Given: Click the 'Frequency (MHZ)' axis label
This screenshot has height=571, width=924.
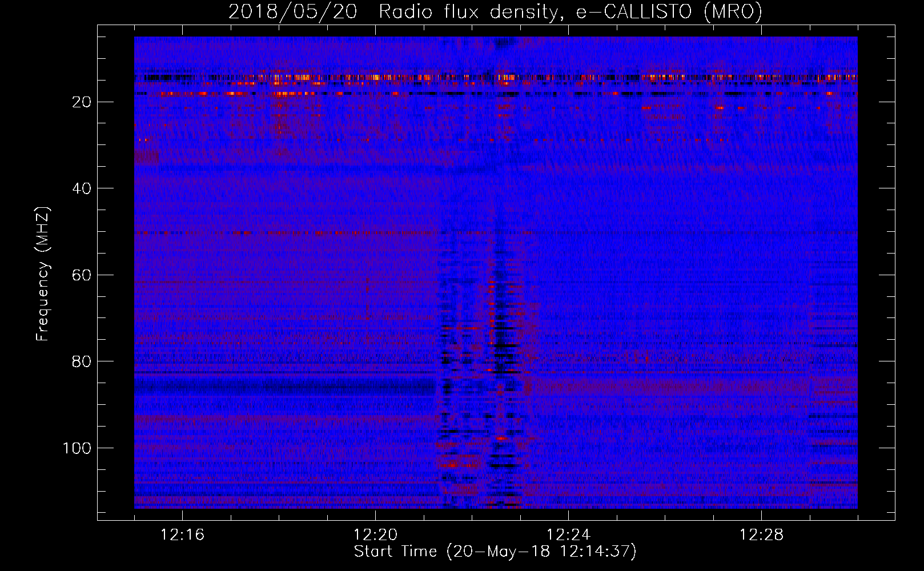Looking at the screenshot, I should tap(43, 274).
